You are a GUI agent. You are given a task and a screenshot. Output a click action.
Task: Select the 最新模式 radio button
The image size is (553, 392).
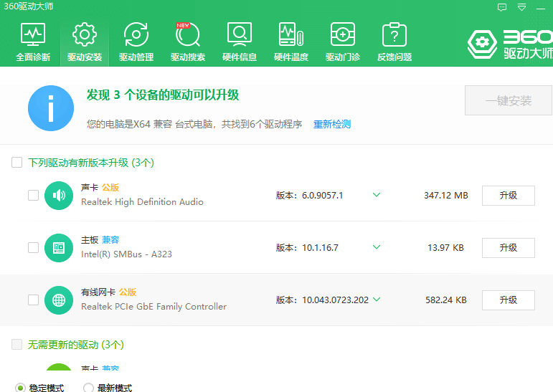click(x=89, y=388)
